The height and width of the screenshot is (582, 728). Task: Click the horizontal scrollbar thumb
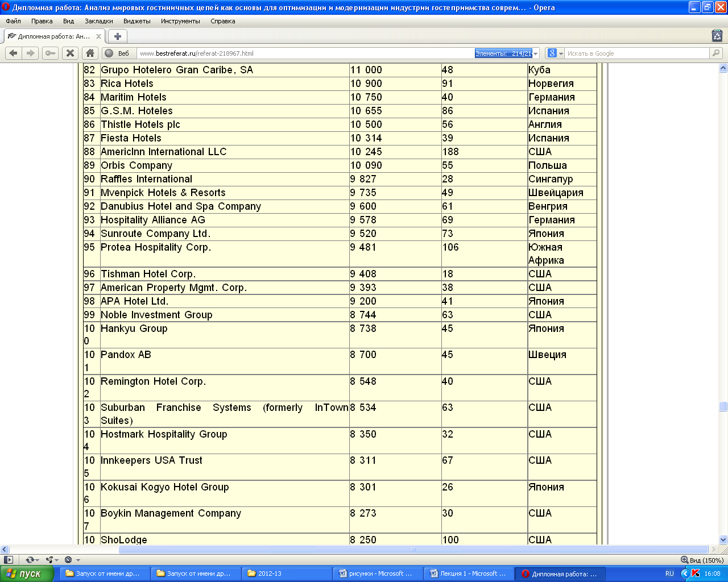(x=413, y=550)
